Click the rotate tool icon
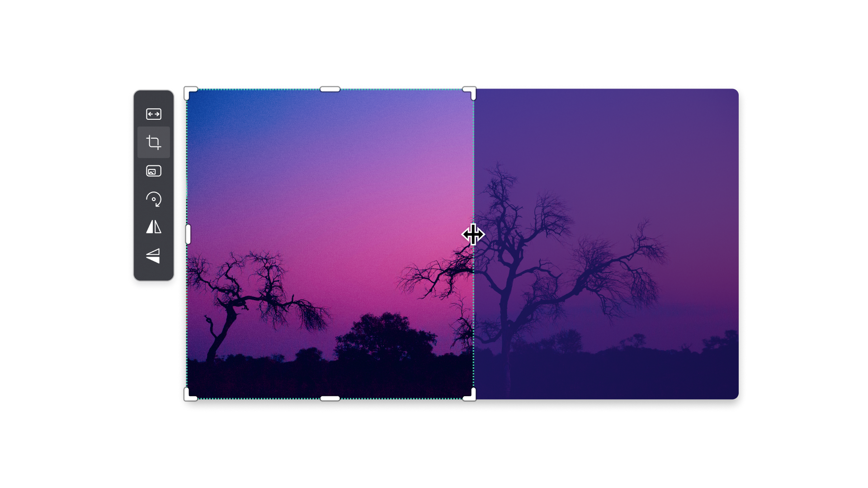Screen dimensions: 868x488 coord(154,199)
